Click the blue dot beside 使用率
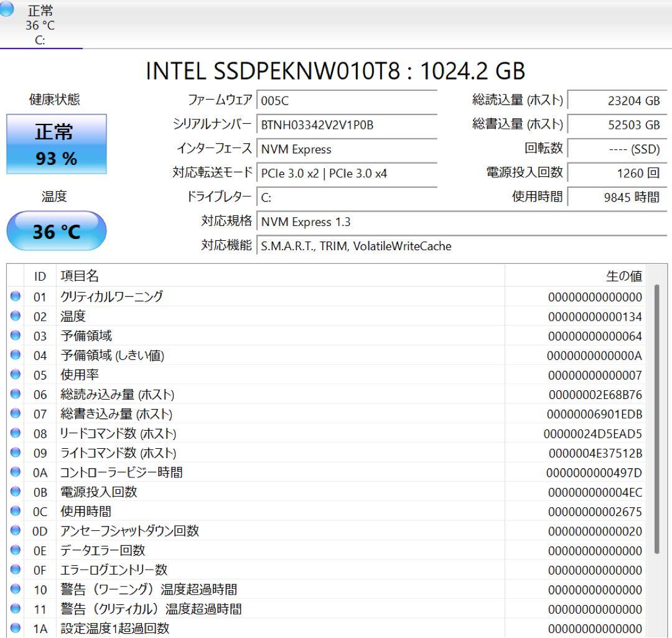Image resolution: width=672 pixels, height=638 pixels. (14, 375)
